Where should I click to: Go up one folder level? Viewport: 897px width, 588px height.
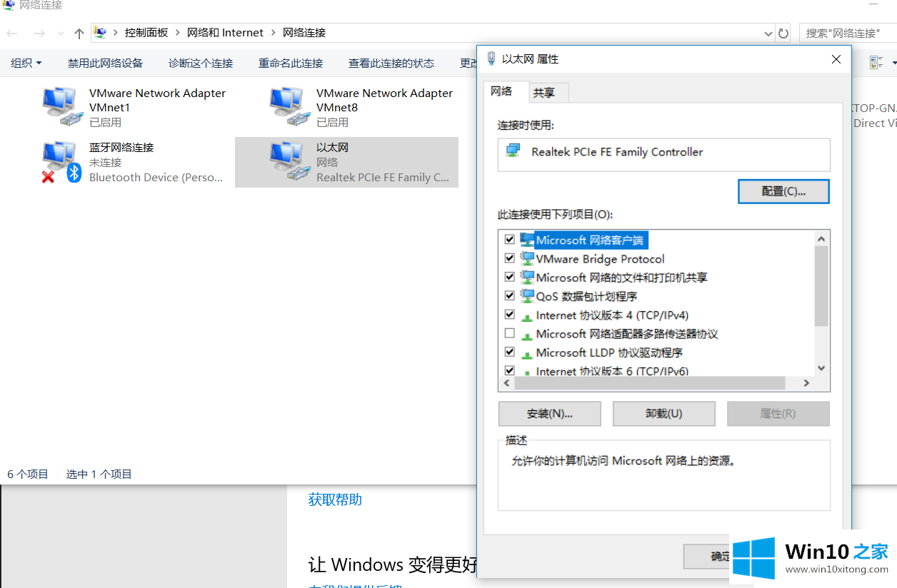[79, 34]
